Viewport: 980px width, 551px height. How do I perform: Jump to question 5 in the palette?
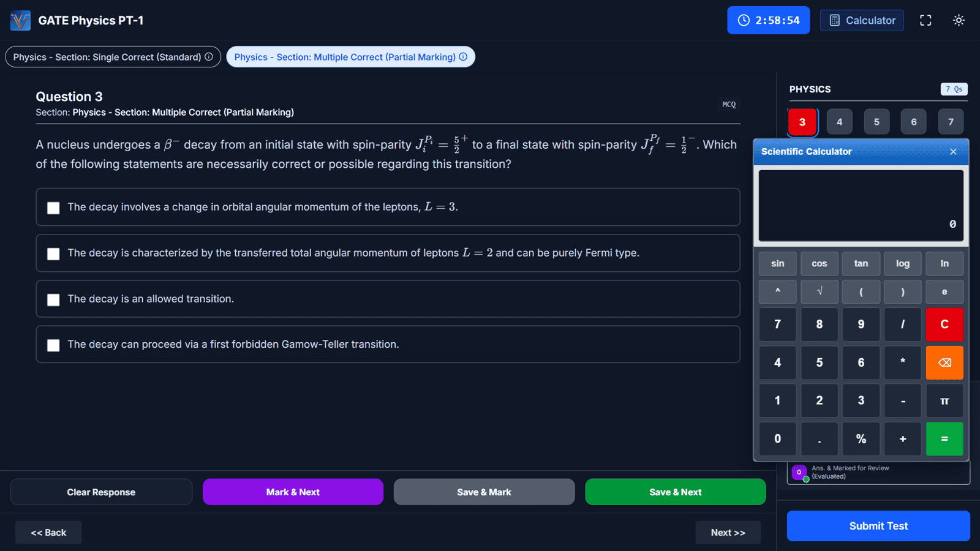876,122
